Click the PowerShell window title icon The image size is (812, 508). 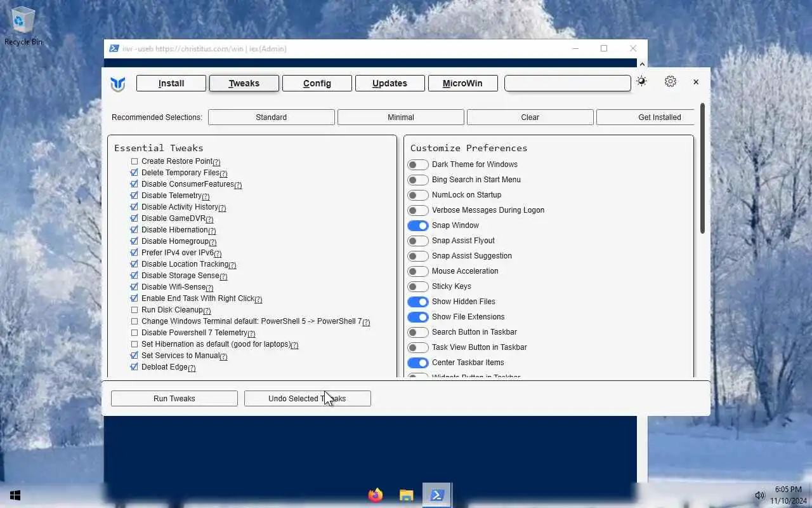114,48
